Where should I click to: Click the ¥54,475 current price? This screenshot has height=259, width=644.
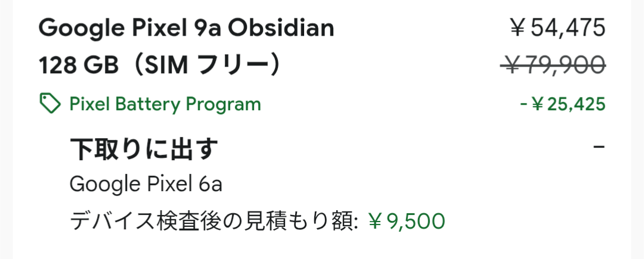(557, 27)
